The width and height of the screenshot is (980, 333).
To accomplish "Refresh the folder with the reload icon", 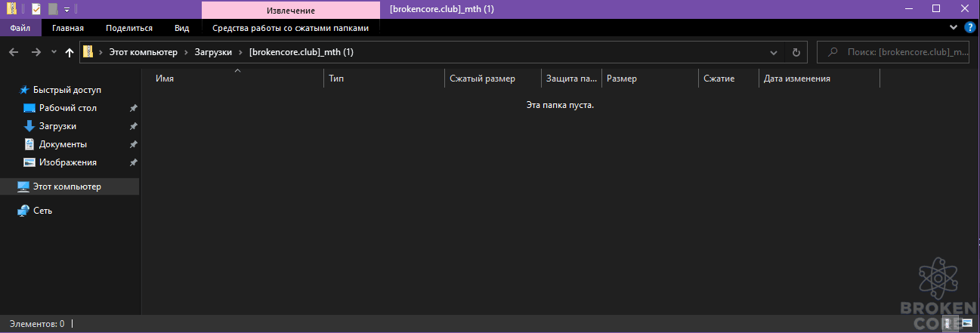I will point(796,52).
